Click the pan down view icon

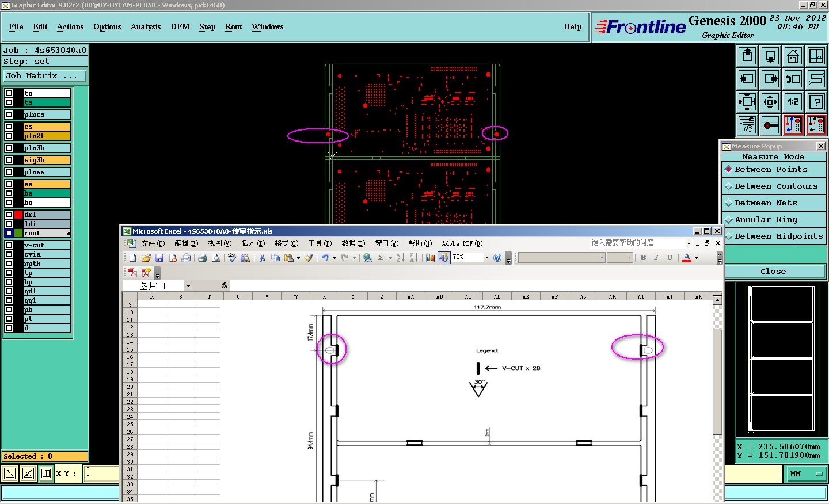[x=770, y=56]
